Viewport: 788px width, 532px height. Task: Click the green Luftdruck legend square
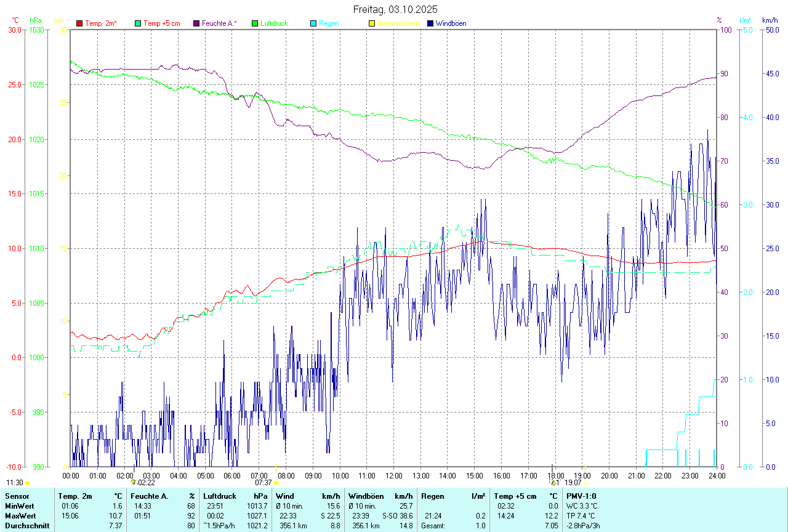coord(255,23)
